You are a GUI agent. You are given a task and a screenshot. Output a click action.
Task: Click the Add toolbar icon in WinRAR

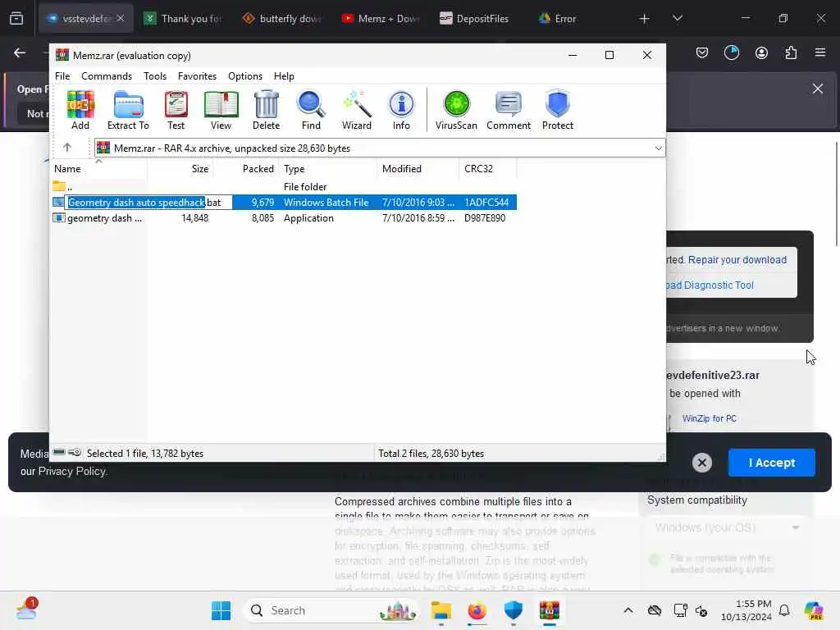pos(80,110)
